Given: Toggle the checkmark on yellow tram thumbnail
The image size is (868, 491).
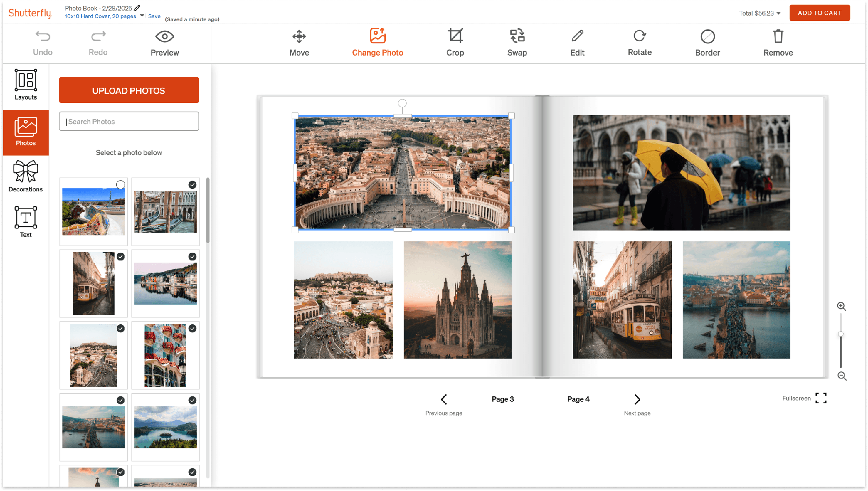Looking at the screenshot, I should coord(121,257).
